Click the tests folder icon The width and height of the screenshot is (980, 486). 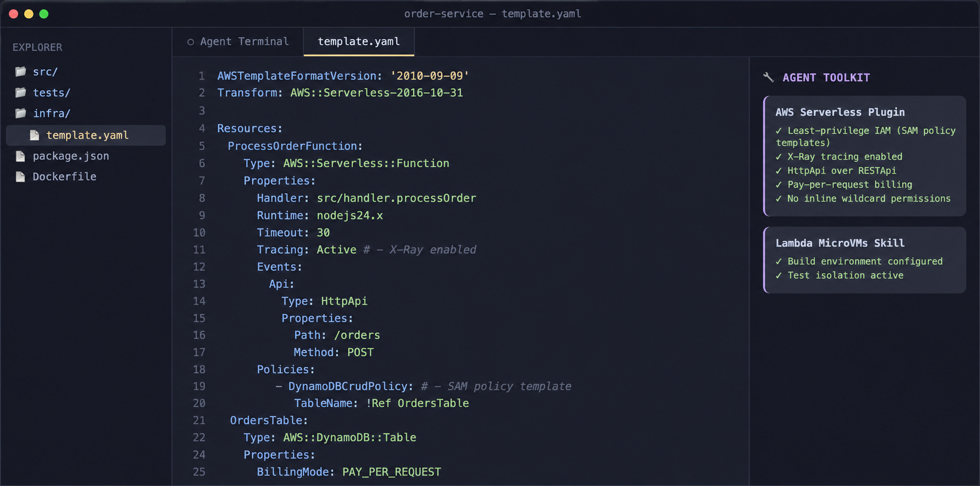[x=21, y=92]
